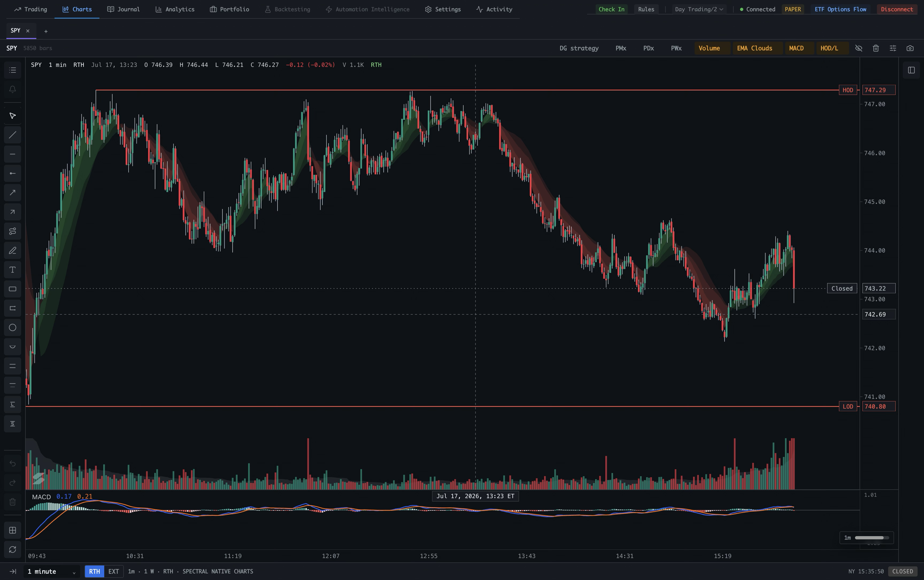Switch session to EXT
Viewport: 924px width, 580px height.
pos(113,571)
